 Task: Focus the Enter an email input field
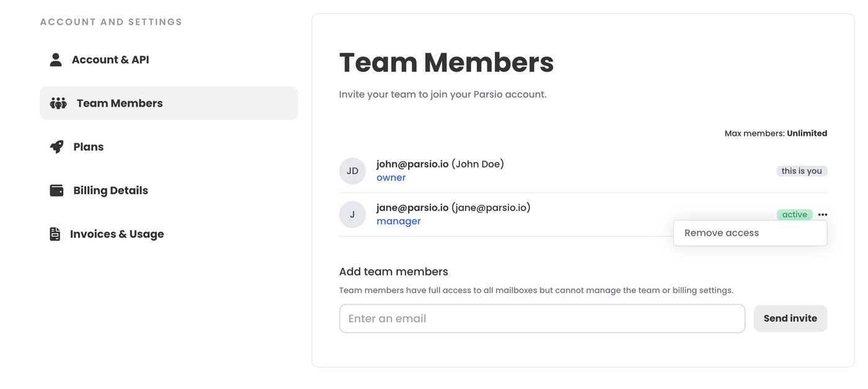[x=541, y=318]
